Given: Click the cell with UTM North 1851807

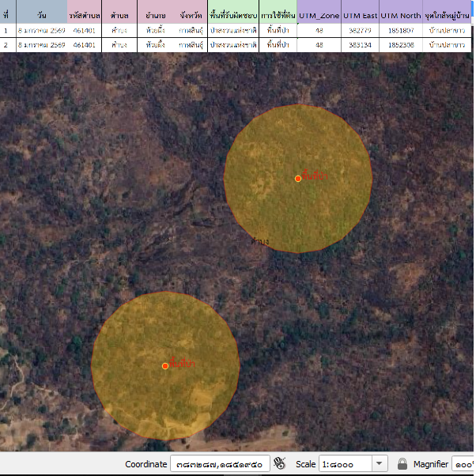Looking at the screenshot, I should click(x=401, y=30).
